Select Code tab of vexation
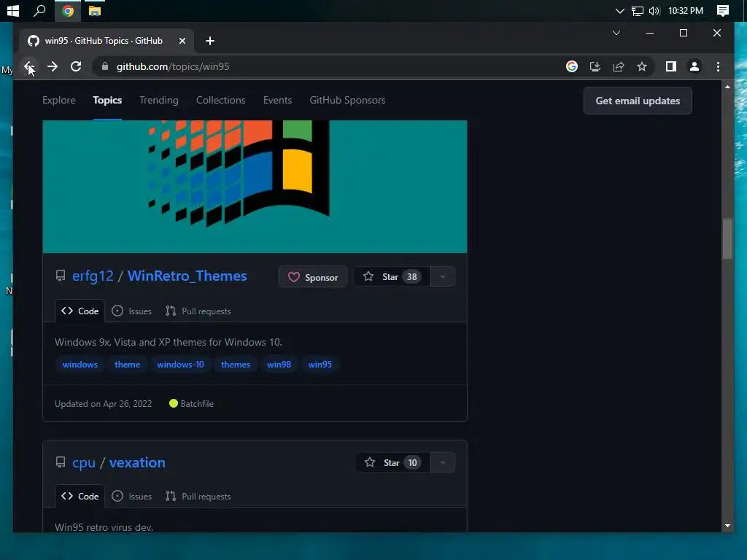The image size is (747, 560). (80, 496)
